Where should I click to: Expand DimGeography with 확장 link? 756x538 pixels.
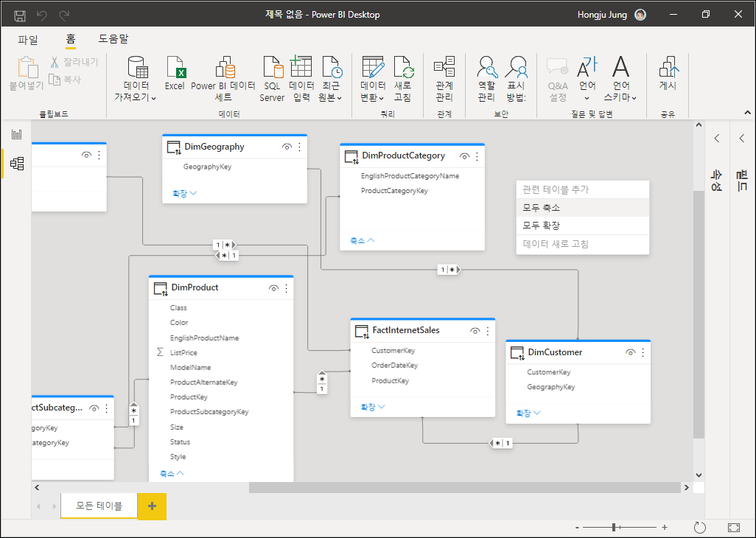[x=185, y=193]
